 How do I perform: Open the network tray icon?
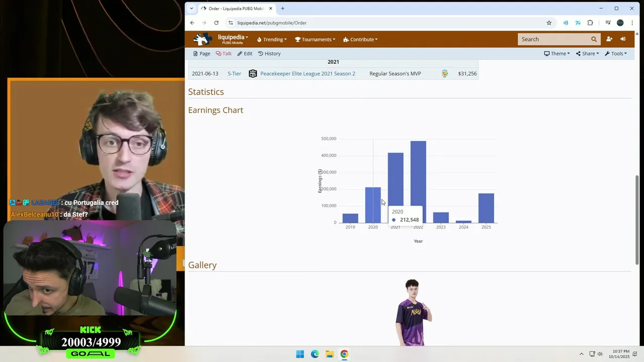click(592, 354)
